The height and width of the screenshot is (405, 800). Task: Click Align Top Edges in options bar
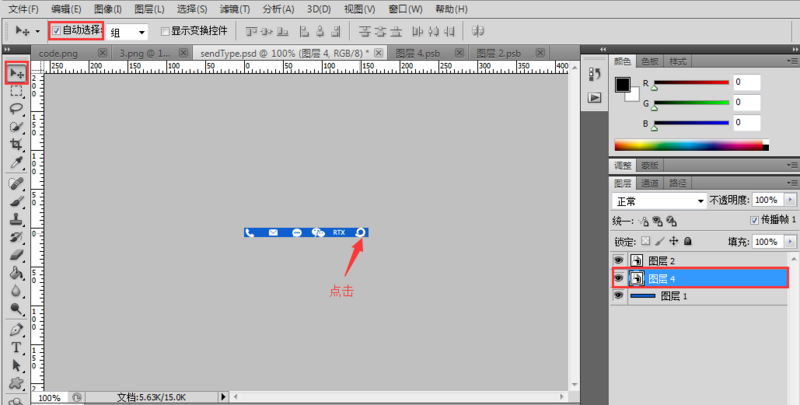pyautogui.click(x=252, y=32)
